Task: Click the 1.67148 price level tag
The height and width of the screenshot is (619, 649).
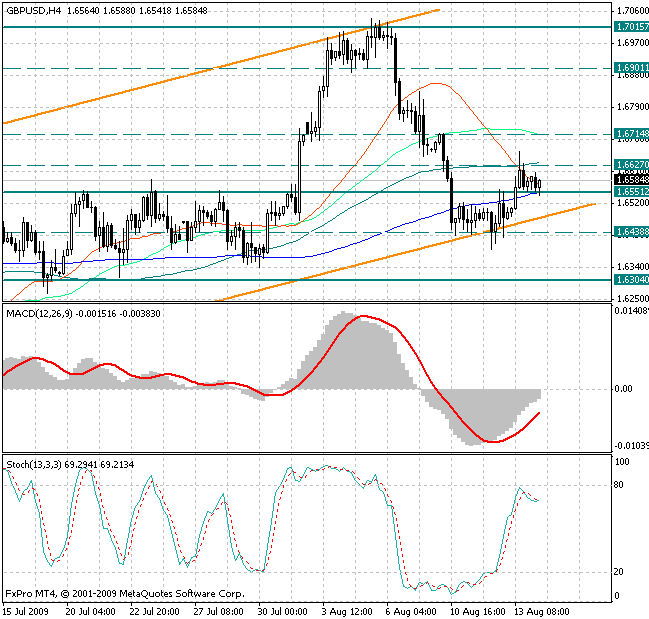Action: tap(631, 133)
